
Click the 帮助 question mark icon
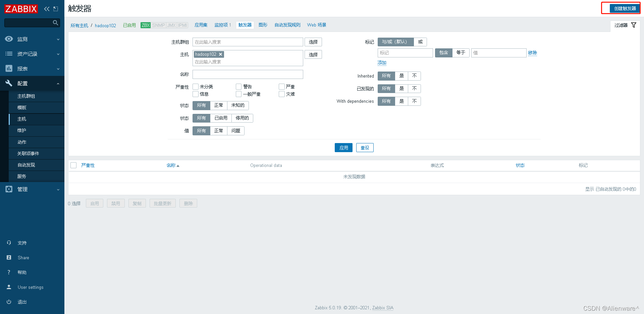(9, 272)
